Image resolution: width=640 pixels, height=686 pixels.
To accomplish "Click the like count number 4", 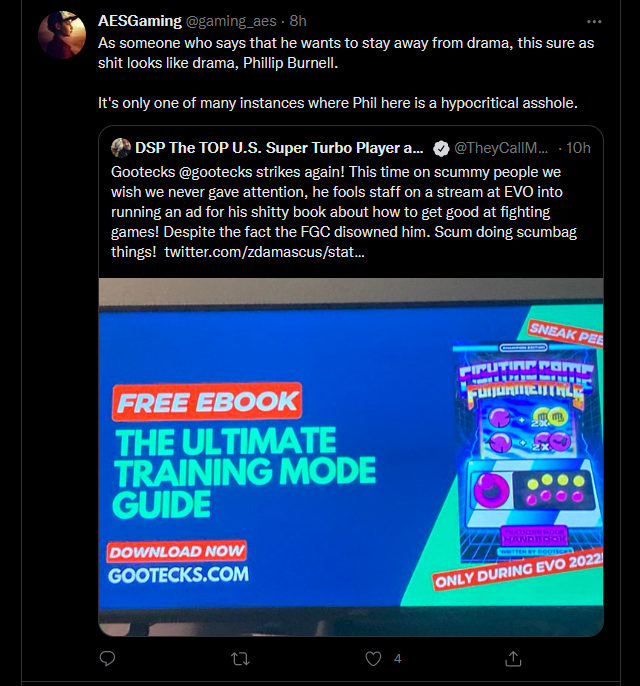I will 398,658.
